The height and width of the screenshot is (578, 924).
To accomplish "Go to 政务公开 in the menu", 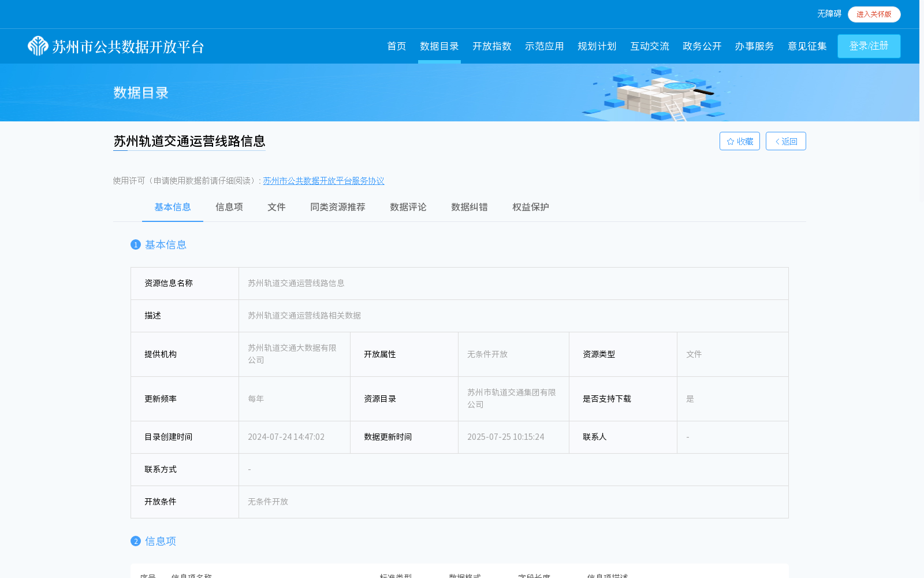I will [x=701, y=46].
